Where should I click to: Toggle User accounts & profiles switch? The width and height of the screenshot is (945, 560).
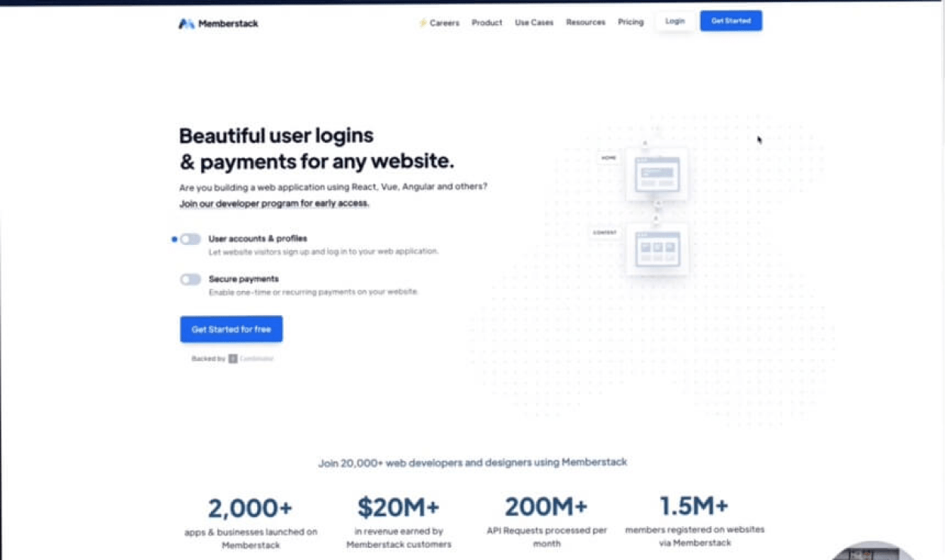coord(191,239)
